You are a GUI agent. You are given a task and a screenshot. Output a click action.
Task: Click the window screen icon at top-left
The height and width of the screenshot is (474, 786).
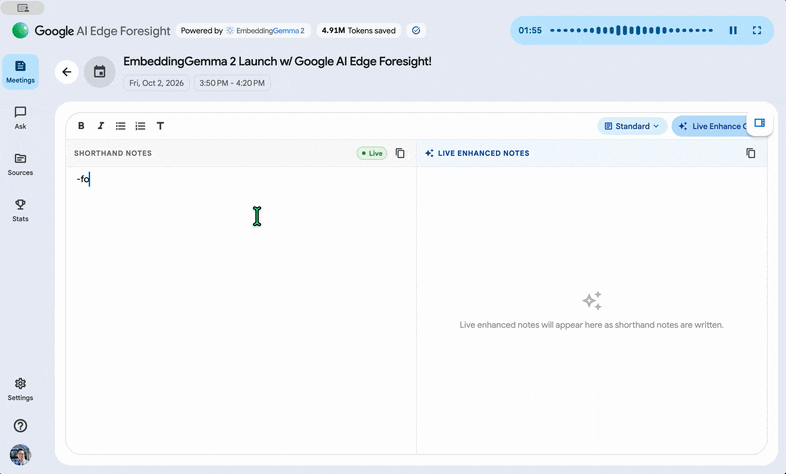23,8
